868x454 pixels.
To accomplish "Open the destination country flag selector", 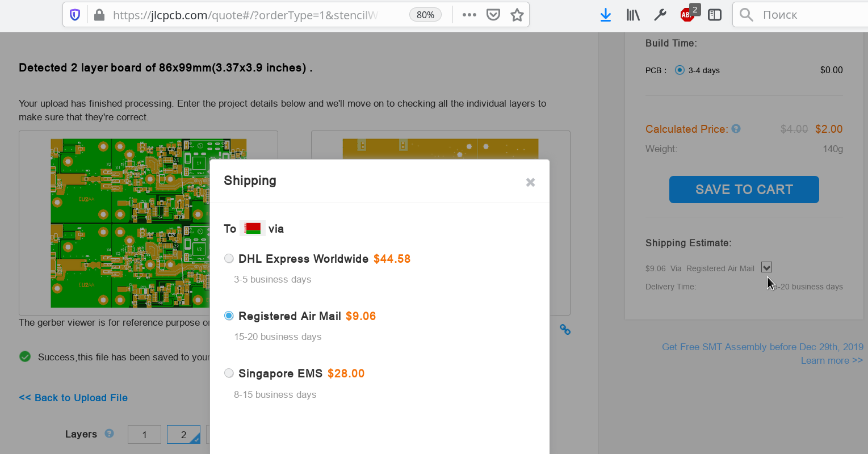I will pos(253,229).
